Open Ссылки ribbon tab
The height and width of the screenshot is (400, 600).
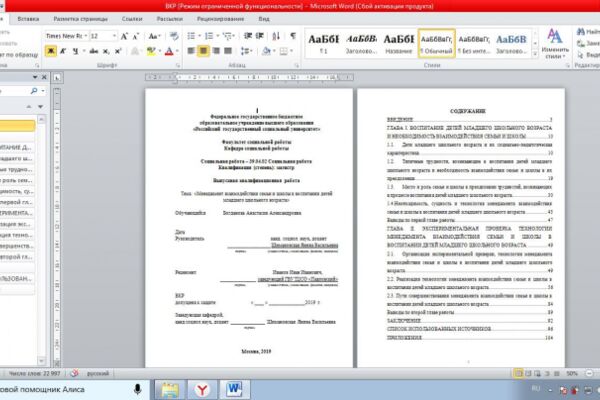tap(132, 19)
